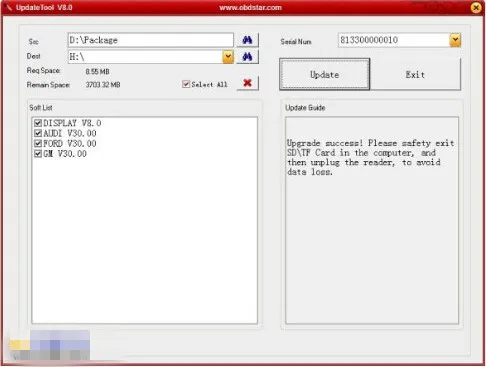Uncheck the FORD V30.00 checkbox
The height and width of the screenshot is (367, 486).
pos(38,144)
